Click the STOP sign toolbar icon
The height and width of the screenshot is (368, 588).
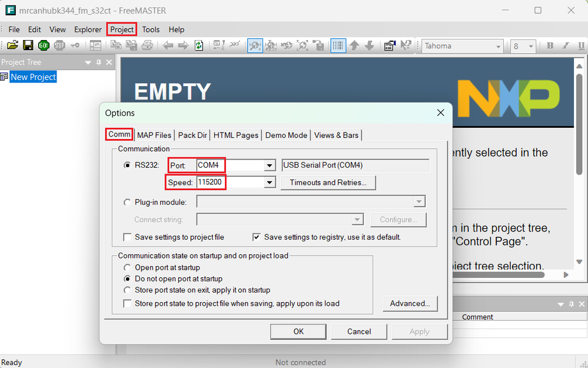[x=59, y=45]
